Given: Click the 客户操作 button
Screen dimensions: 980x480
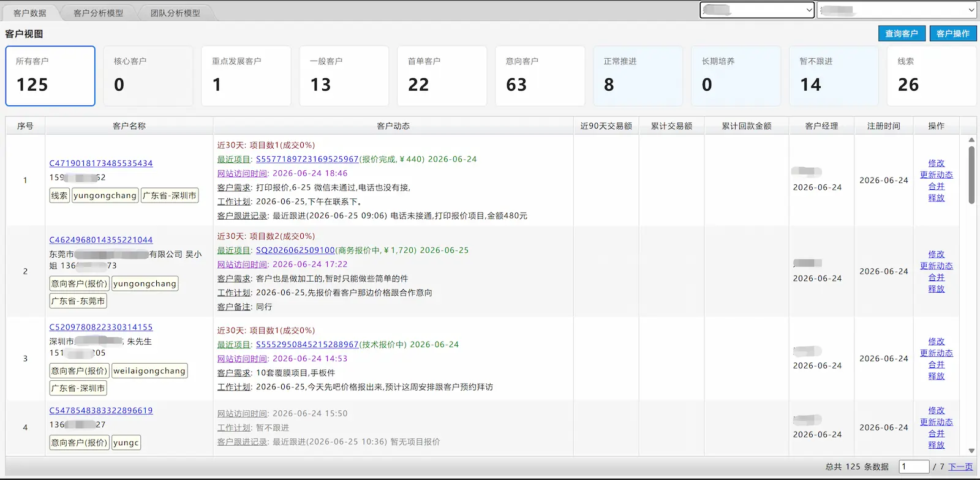Looking at the screenshot, I should [x=953, y=34].
